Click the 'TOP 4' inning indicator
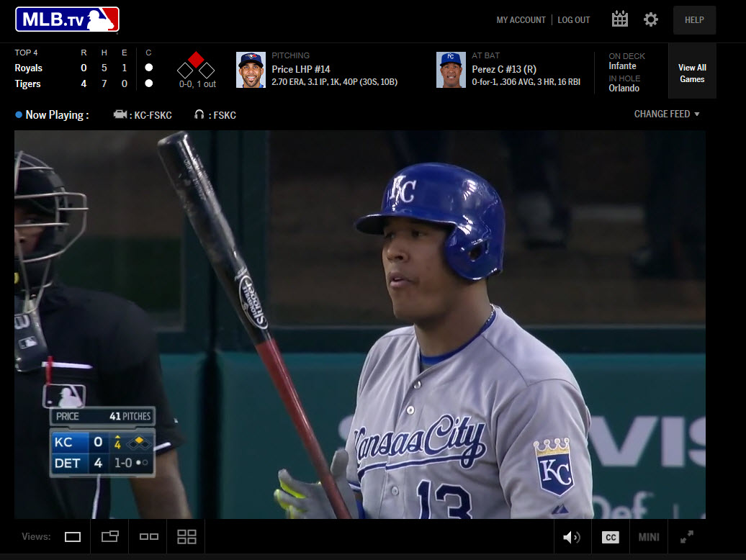Image resolution: width=746 pixels, height=560 pixels. click(x=26, y=53)
